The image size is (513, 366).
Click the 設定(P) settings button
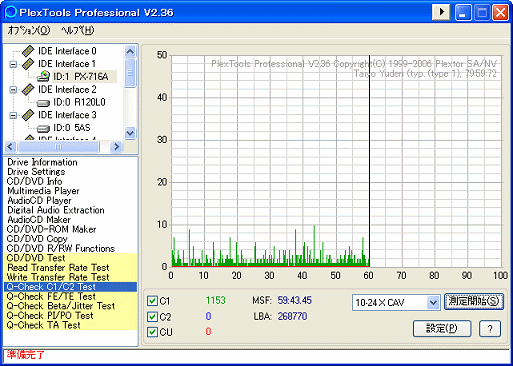click(442, 329)
